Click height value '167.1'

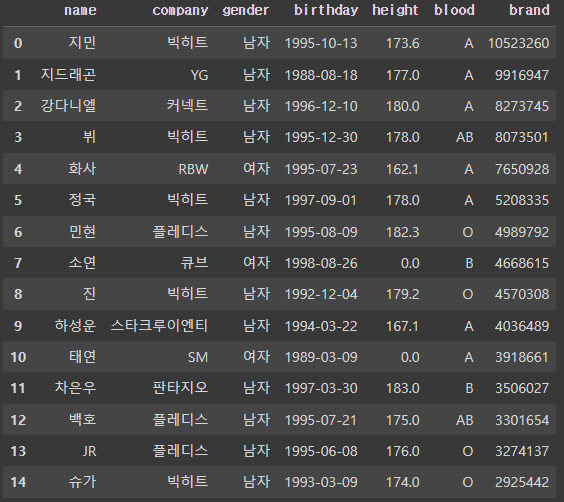(x=402, y=326)
